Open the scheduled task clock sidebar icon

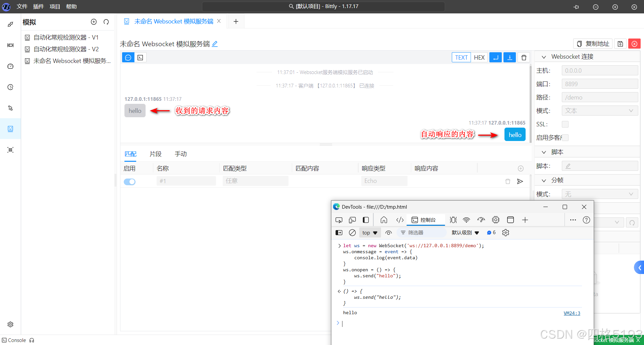point(10,87)
